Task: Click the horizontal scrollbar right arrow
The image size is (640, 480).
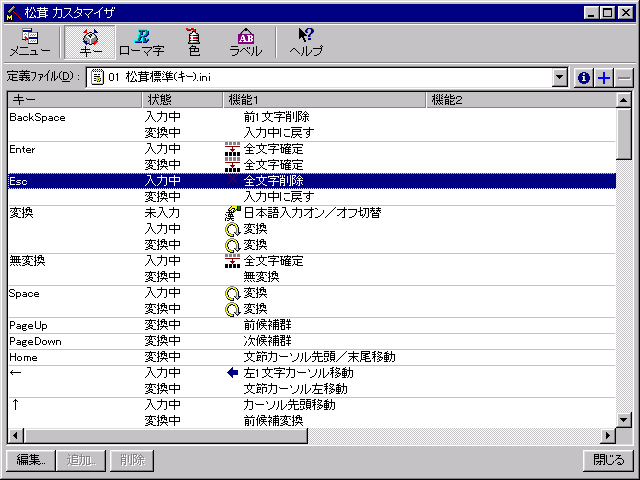Action: (608, 436)
